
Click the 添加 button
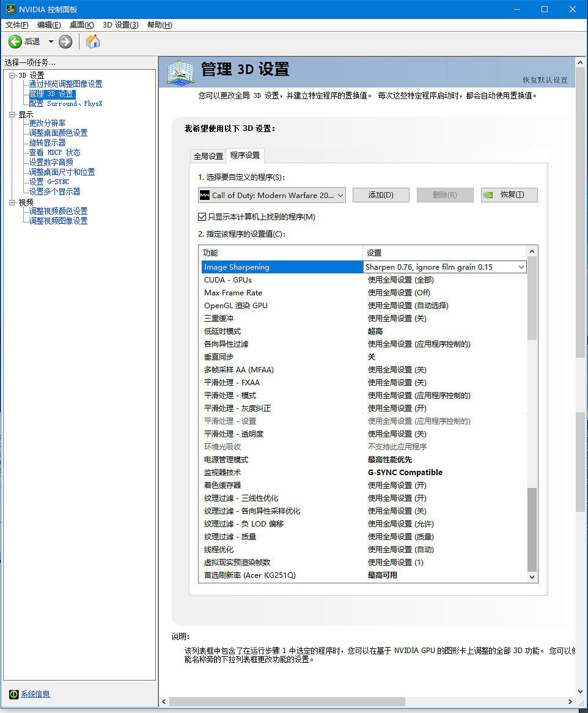[x=380, y=195]
